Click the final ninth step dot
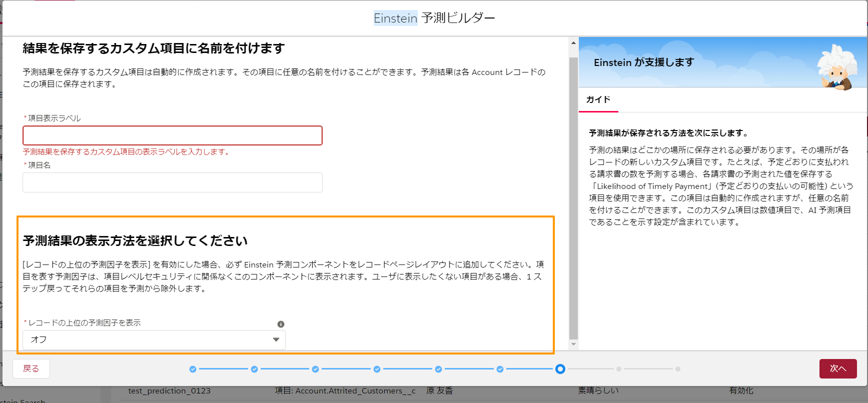The width and height of the screenshot is (868, 403). (x=678, y=369)
